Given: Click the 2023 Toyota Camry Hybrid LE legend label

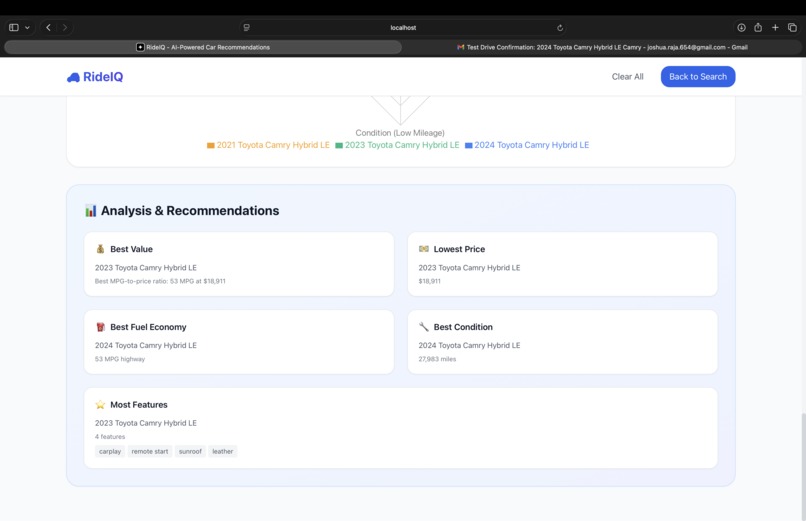Looking at the screenshot, I should pyautogui.click(x=402, y=145).
